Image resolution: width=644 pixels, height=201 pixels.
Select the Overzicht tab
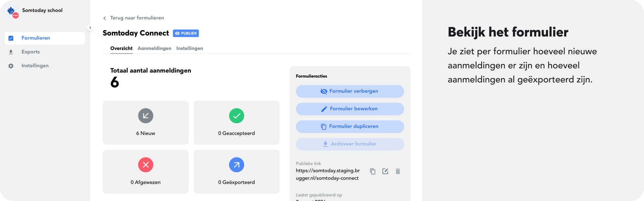tap(121, 48)
